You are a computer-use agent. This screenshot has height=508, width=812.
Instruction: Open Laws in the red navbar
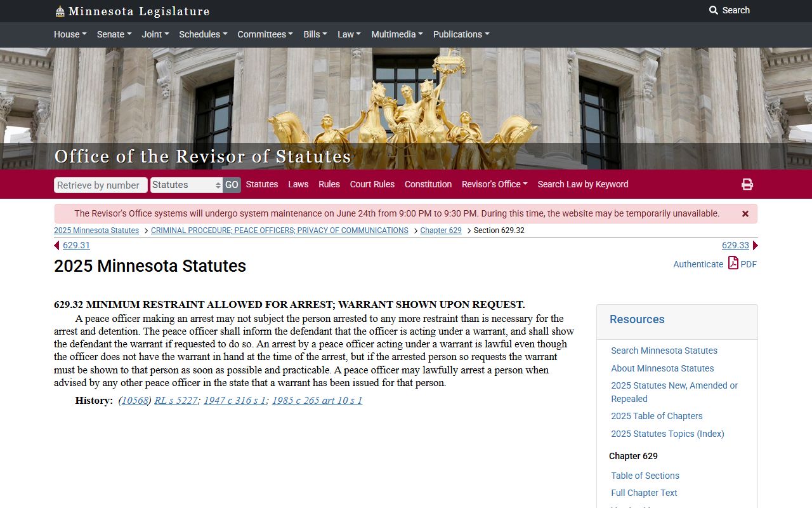[x=298, y=184]
